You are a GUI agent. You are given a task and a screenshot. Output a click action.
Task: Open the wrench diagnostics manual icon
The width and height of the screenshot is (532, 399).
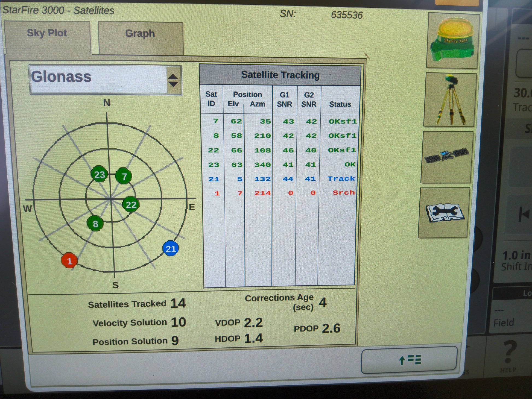click(x=444, y=212)
